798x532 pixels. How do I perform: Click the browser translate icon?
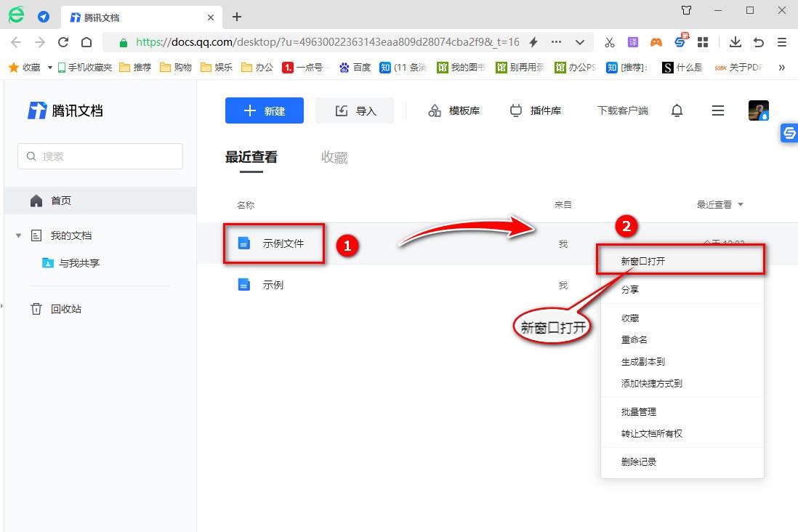click(x=632, y=42)
